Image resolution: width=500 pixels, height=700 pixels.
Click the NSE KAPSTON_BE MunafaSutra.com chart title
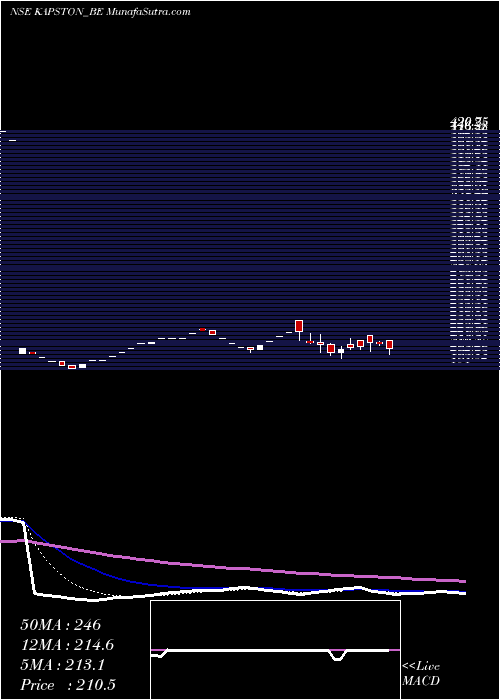pyautogui.click(x=100, y=12)
